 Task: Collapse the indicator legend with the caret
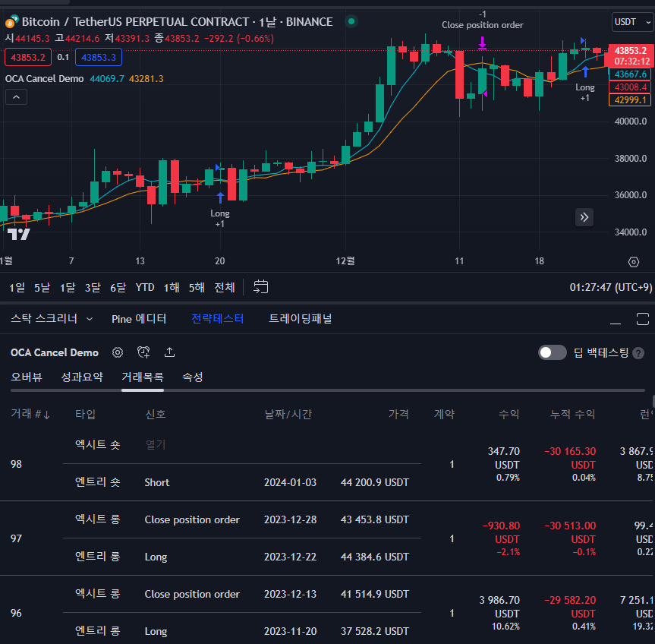click(x=16, y=97)
